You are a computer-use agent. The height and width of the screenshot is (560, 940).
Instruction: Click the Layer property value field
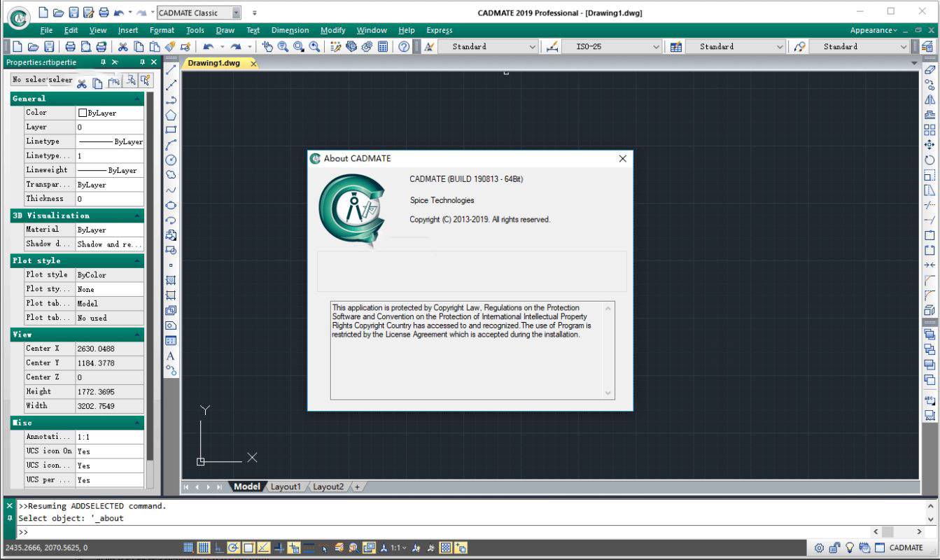point(110,127)
